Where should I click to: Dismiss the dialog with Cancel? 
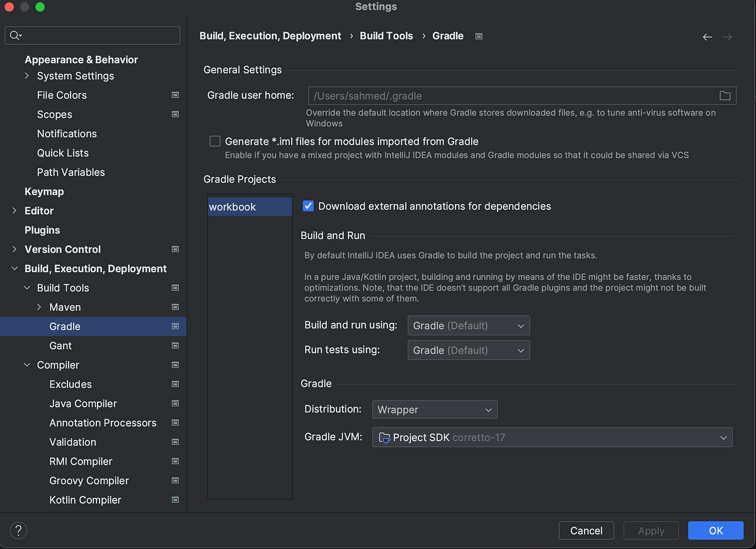click(586, 530)
